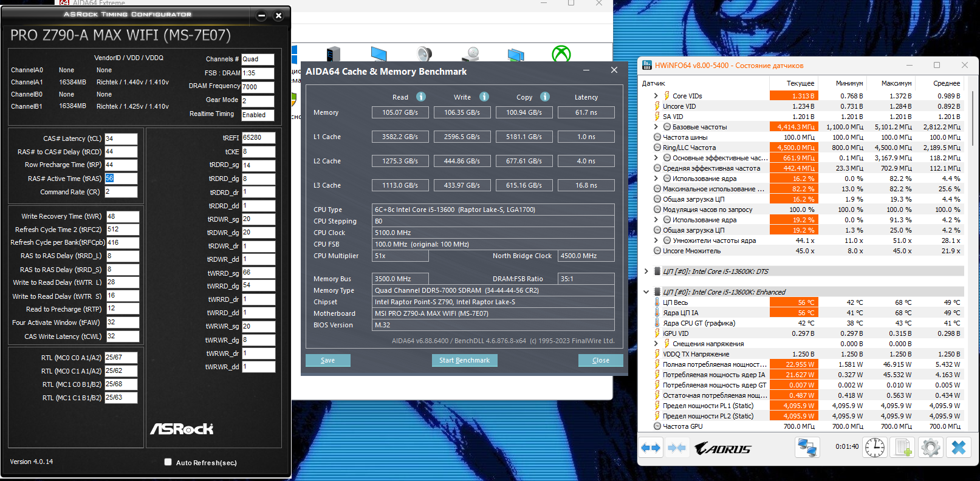Click Realtime Timing field showing Enabled
This screenshot has height=481, width=980.
tap(258, 115)
